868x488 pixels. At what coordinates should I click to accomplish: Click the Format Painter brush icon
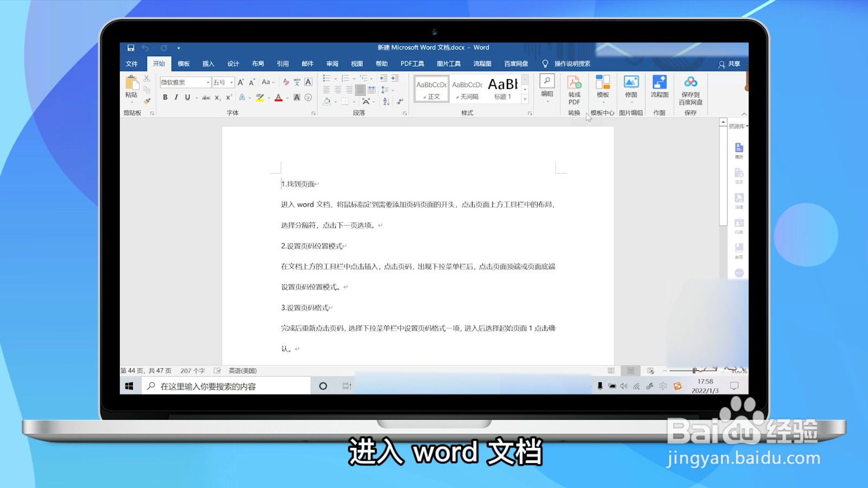[146, 101]
